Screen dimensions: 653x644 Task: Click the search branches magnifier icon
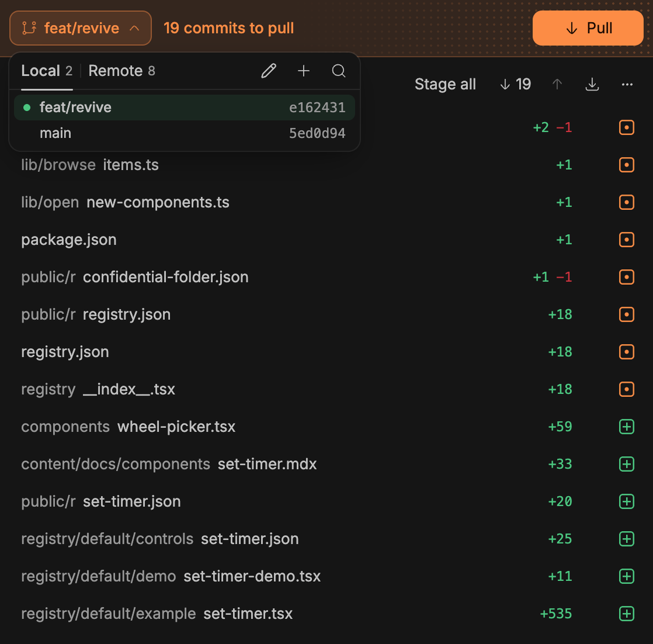pyautogui.click(x=339, y=71)
